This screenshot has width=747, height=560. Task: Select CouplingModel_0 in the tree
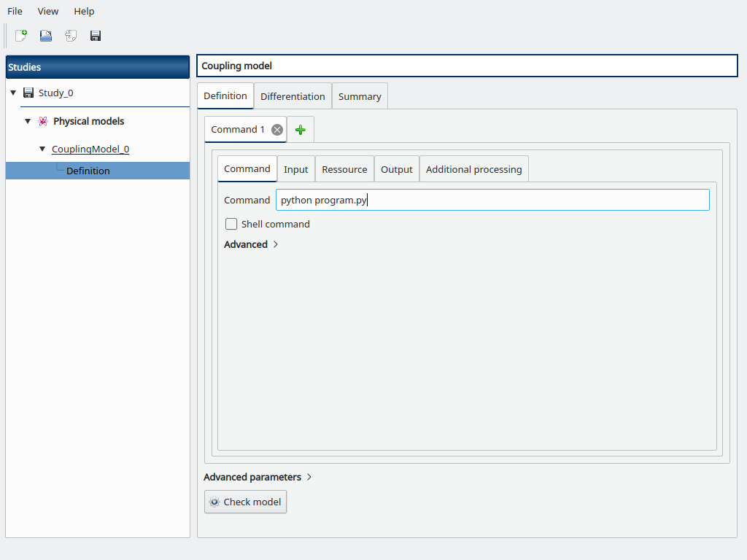tap(90, 149)
